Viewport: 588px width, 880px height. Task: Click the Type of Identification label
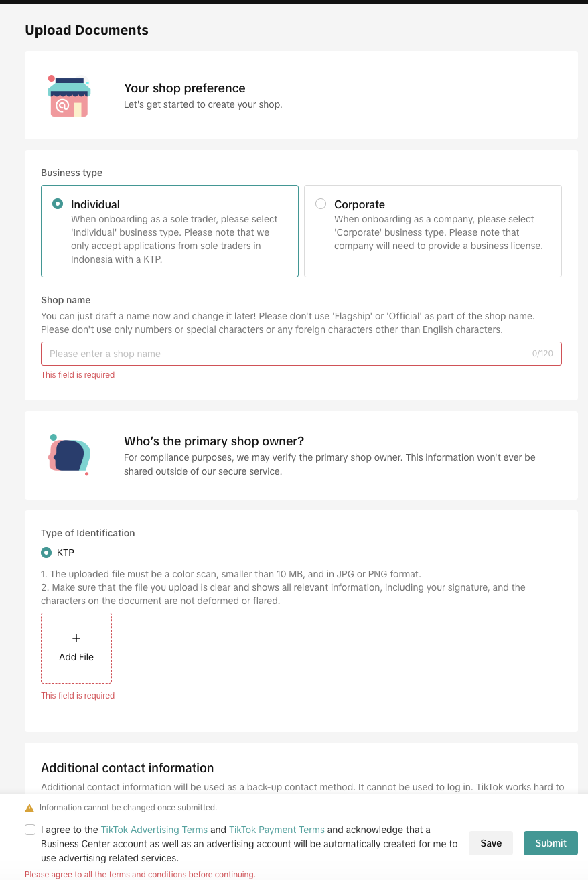[x=88, y=533]
